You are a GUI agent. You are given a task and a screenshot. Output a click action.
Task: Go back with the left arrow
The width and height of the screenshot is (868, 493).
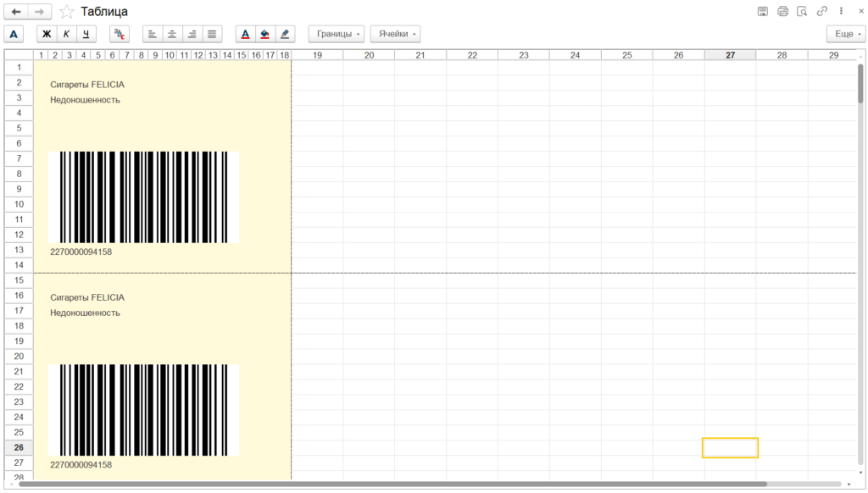pos(16,12)
